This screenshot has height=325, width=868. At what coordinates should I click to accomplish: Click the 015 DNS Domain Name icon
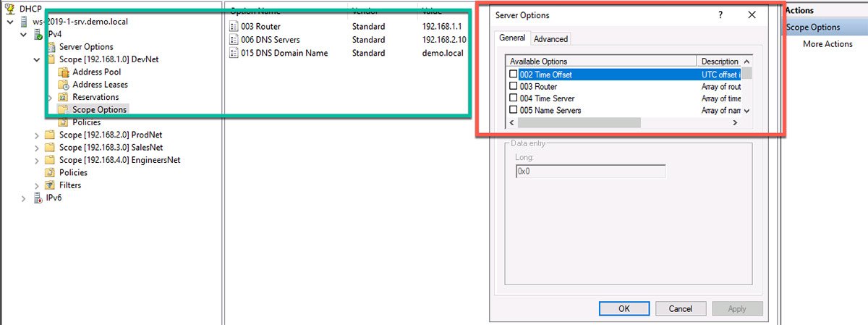(x=234, y=53)
